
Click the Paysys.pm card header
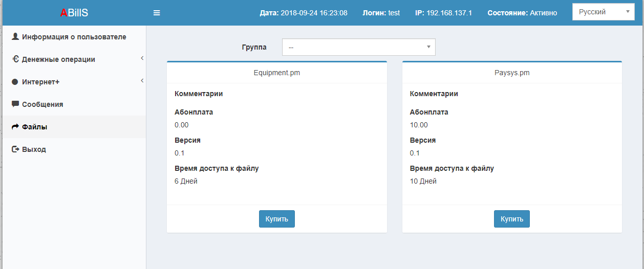point(511,73)
